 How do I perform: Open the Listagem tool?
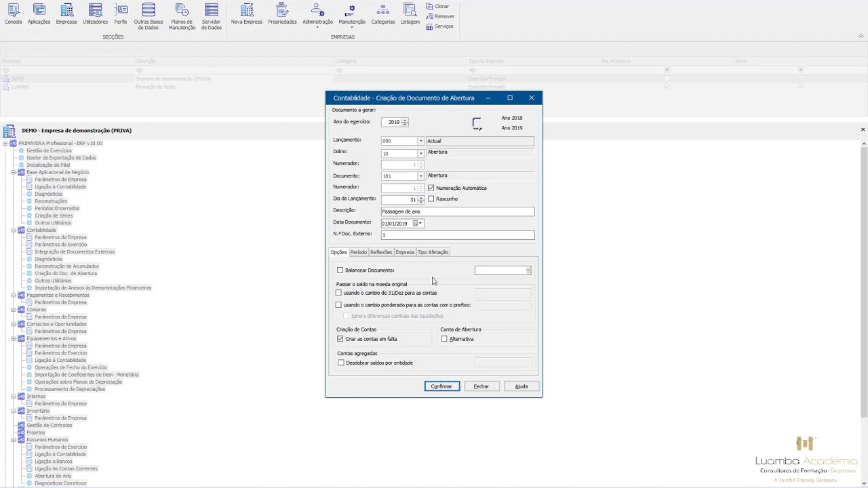(410, 14)
